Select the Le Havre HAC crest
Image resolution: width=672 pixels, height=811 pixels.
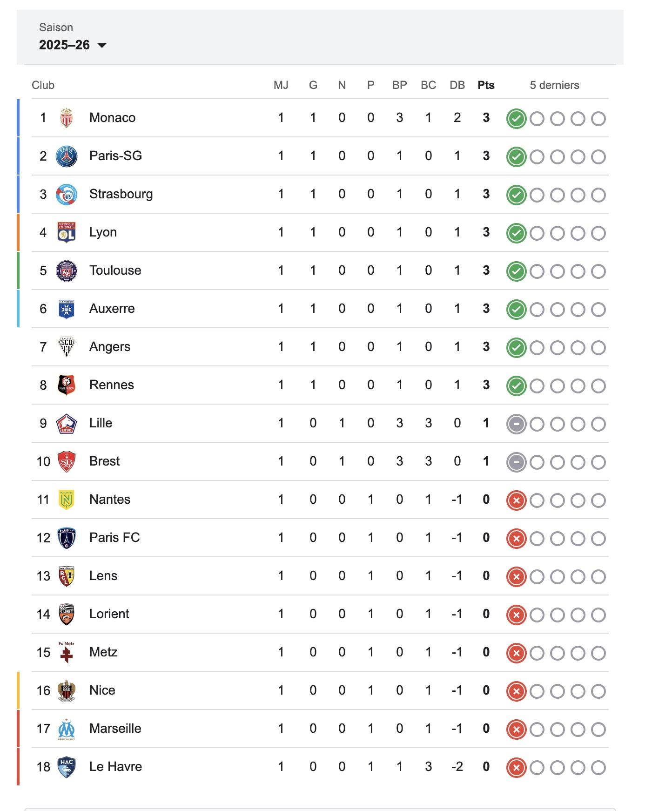click(x=67, y=767)
